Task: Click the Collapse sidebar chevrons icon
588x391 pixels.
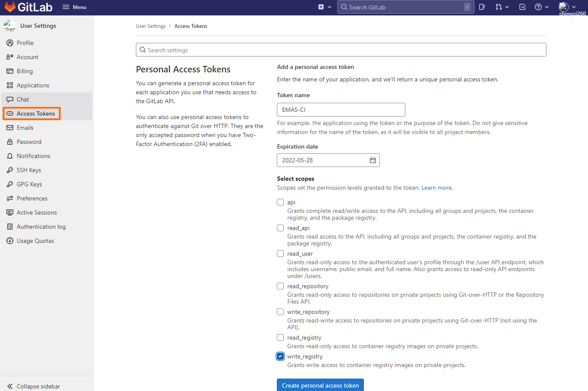Action: (x=10, y=386)
